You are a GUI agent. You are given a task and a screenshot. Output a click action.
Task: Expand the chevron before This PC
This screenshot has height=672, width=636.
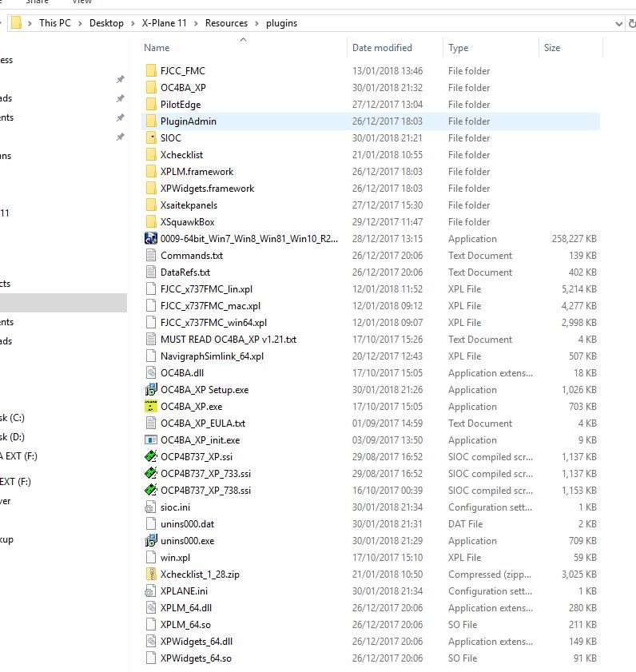[30, 23]
